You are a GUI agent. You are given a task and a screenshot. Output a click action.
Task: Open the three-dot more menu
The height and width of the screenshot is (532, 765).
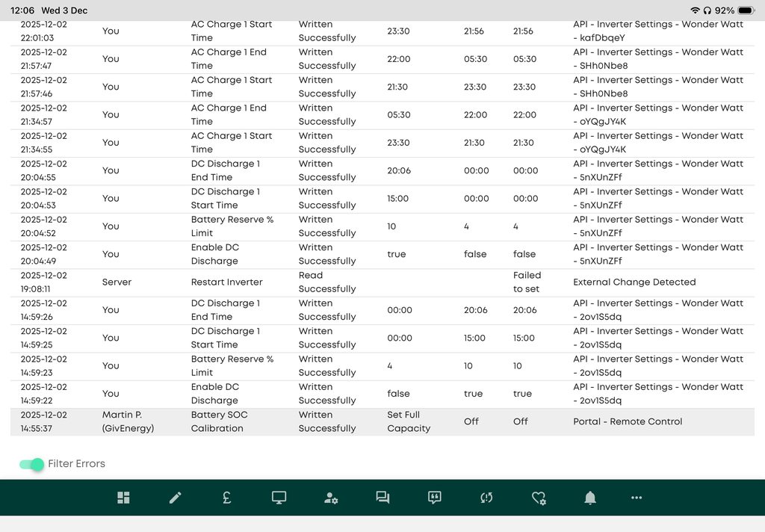point(637,498)
